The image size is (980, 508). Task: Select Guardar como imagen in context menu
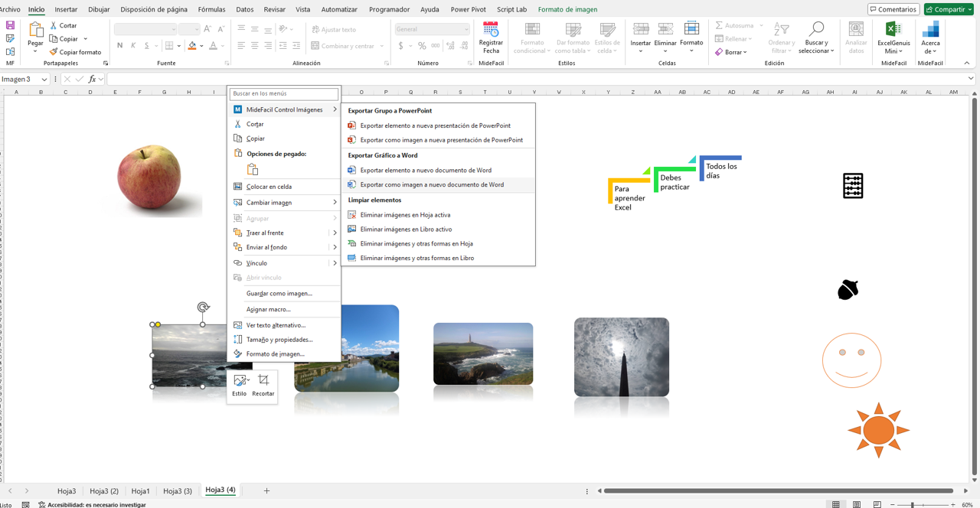pyautogui.click(x=279, y=293)
